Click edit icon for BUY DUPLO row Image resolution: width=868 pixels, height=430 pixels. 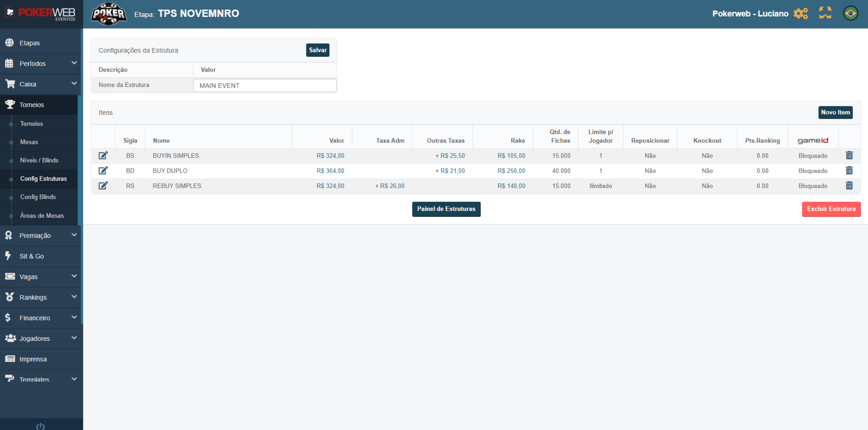(x=103, y=170)
